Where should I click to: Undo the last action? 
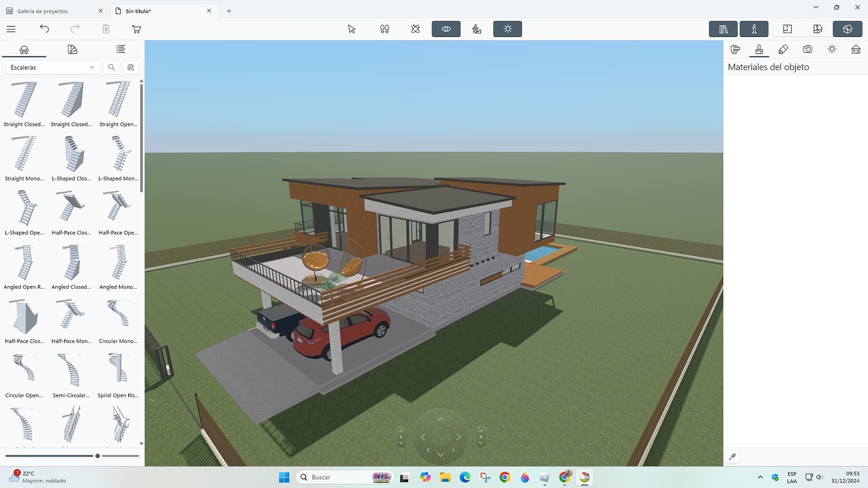tap(44, 29)
